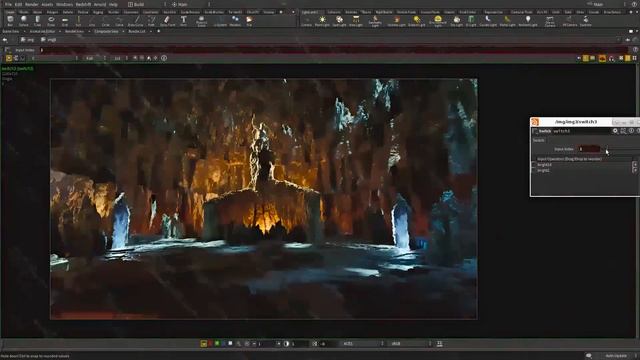640x360 pixels.
Task: Select the Spray Paint shelf tool
Action: tap(167, 20)
